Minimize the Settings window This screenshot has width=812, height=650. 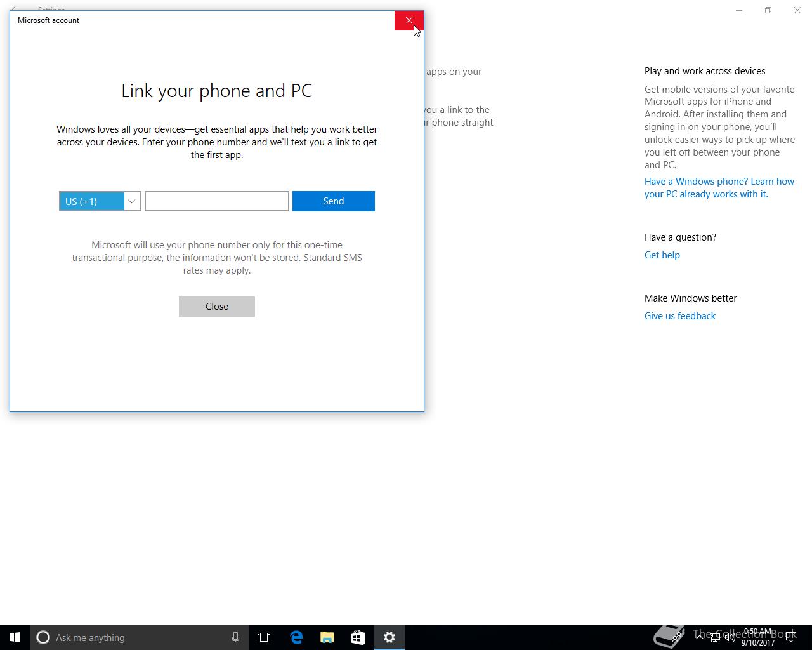coord(739,10)
